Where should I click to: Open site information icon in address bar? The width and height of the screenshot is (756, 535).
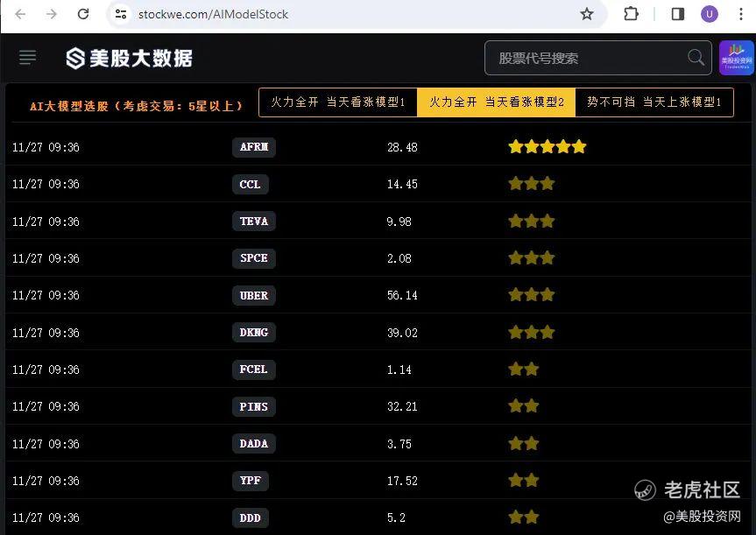(x=121, y=14)
